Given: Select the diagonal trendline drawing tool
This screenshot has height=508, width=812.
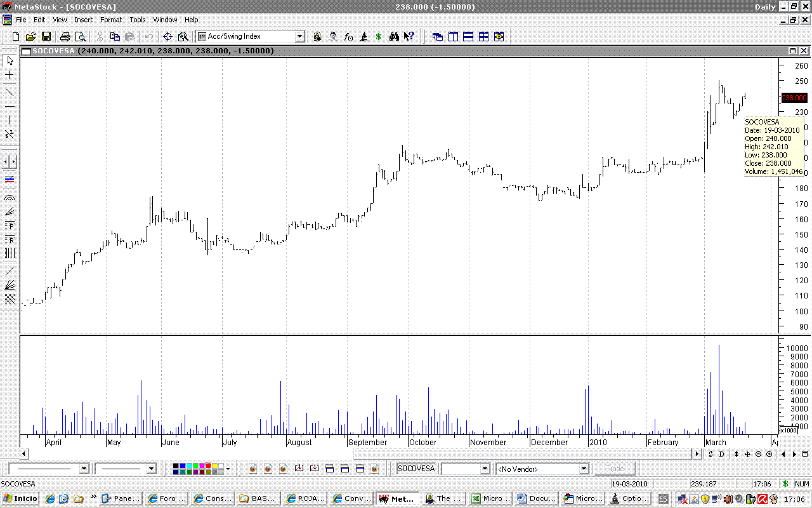Looking at the screenshot, I should pos(10,92).
